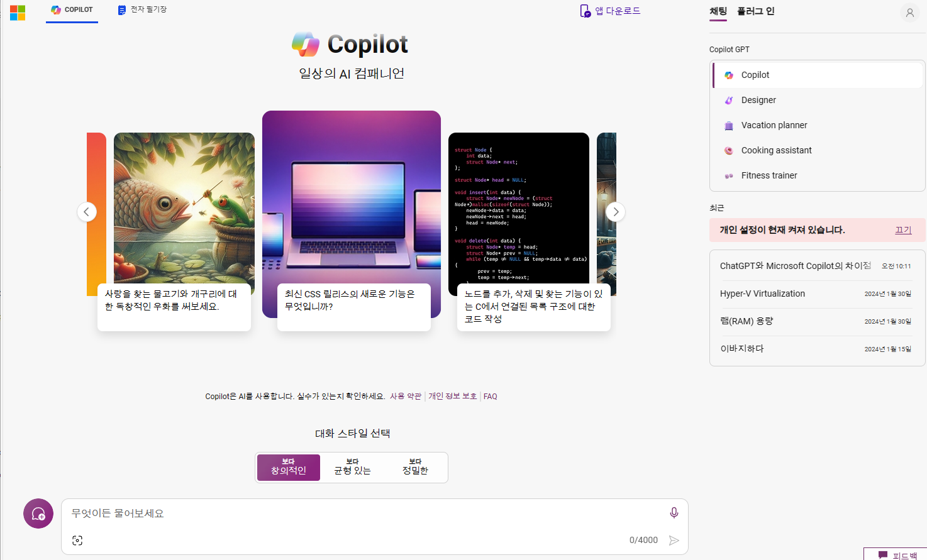
Task: Click the Fitness trainer dumbbell icon
Action: (729, 176)
